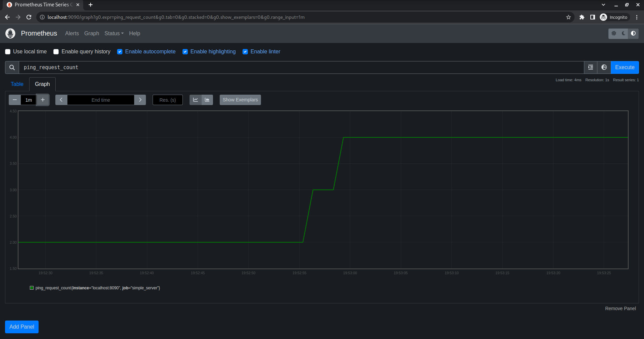Viewport: 644px width, 339px height.
Task: Open the Chrome three-dot menu
Action: tap(637, 17)
